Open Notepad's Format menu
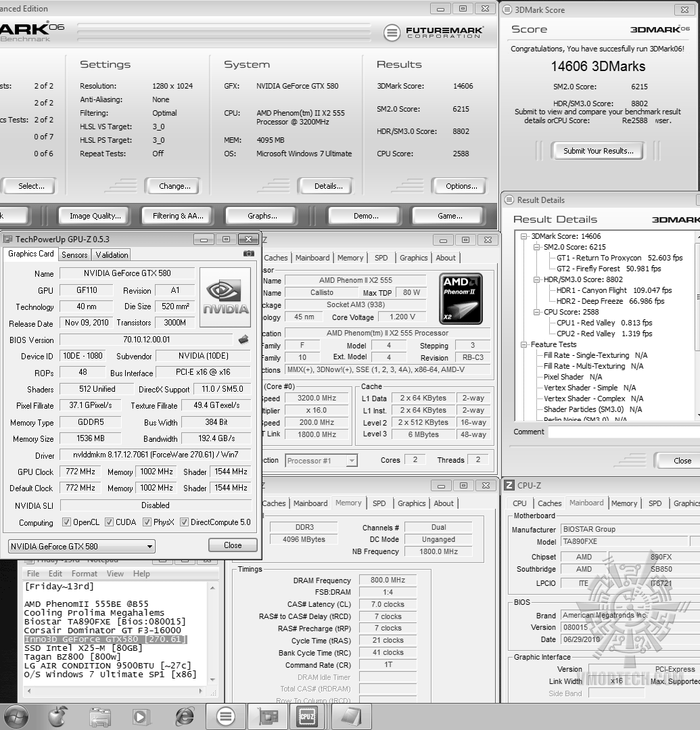The width and height of the screenshot is (700, 730). click(x=85, y=574)
